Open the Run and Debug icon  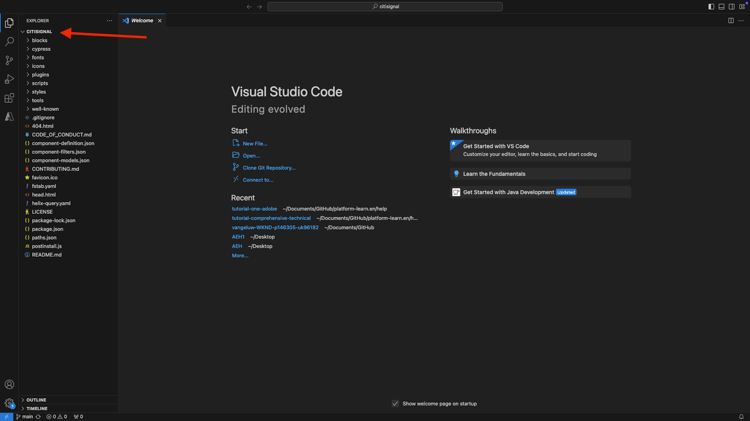tap(9, 79)
